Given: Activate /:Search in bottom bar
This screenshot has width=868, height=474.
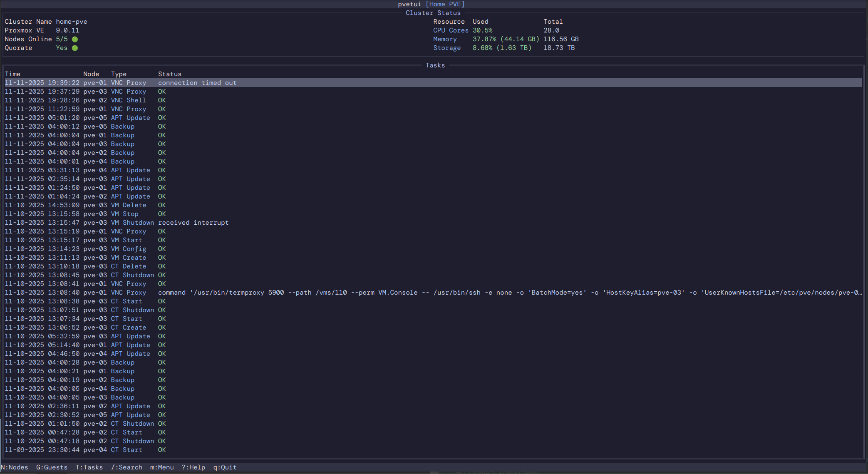Looking at the screenshot, I should pos(126,467).
